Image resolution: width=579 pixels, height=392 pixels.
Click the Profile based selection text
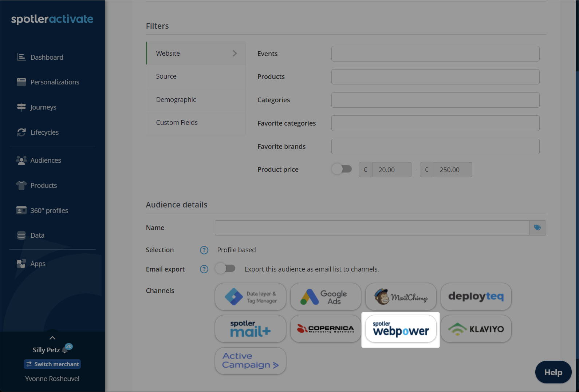point(237,250)
